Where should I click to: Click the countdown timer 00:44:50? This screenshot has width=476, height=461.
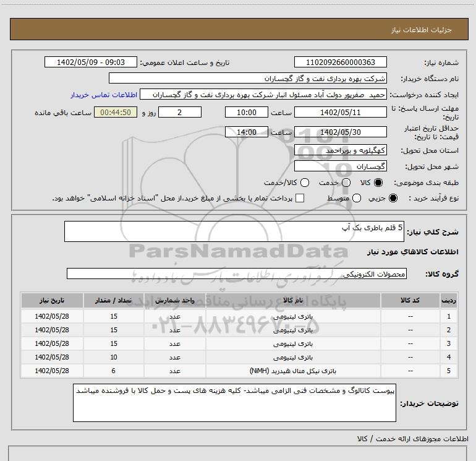click(116, 112)
